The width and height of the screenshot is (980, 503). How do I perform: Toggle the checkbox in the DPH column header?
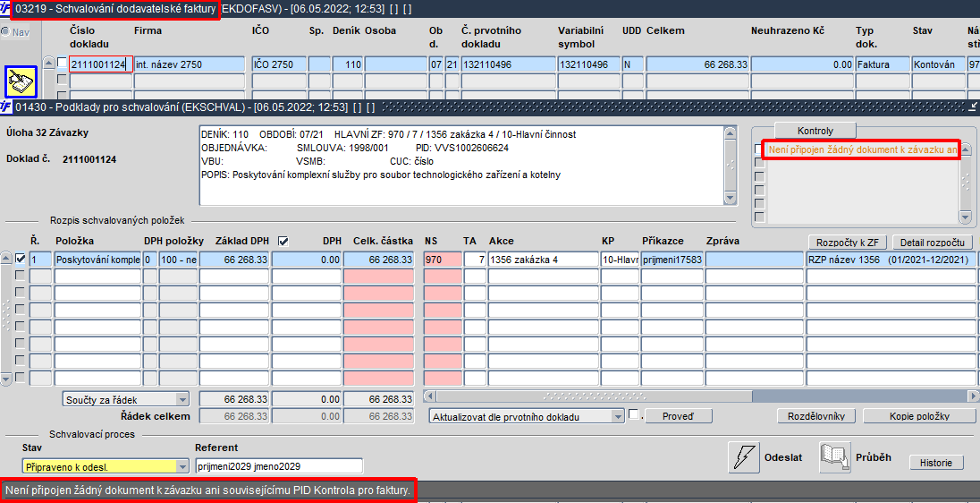point(283,241)
